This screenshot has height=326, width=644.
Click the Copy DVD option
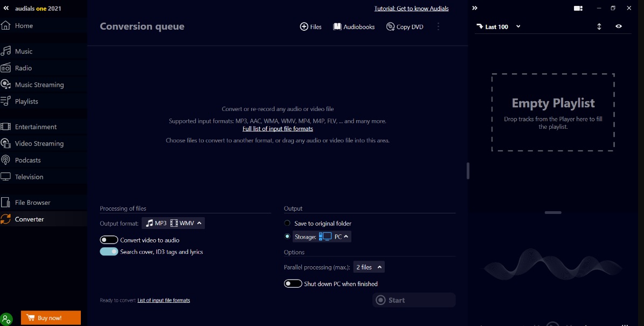405,27
